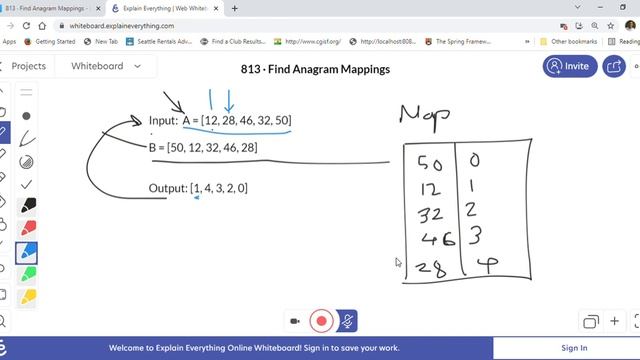Click the Invite button
Viewport: 640px width, 360px height.
pyautogui.click(x=570, y=66)
